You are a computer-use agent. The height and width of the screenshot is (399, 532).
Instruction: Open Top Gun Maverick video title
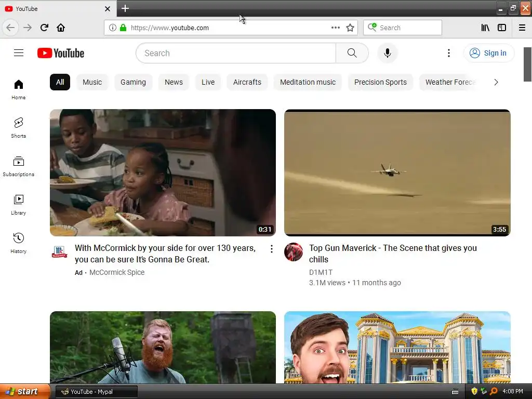coord(393,254)
